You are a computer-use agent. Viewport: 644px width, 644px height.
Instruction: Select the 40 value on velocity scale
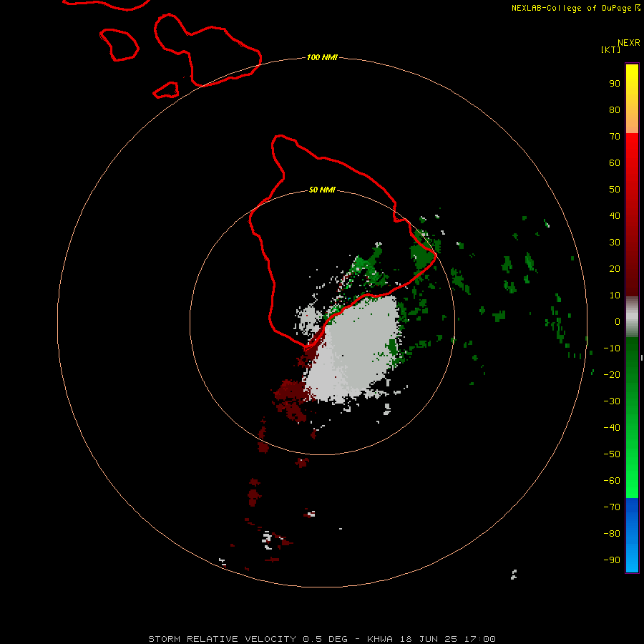(x=615, y=215)
